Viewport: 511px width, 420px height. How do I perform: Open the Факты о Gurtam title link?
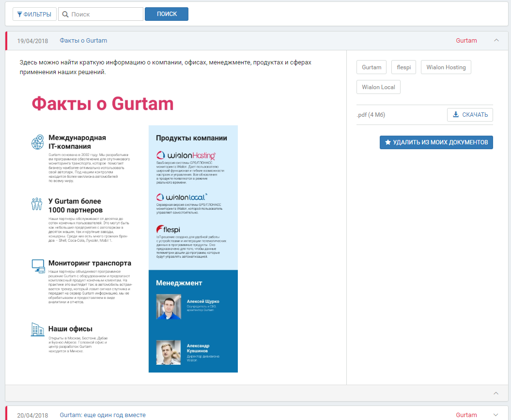pos(83,41)
